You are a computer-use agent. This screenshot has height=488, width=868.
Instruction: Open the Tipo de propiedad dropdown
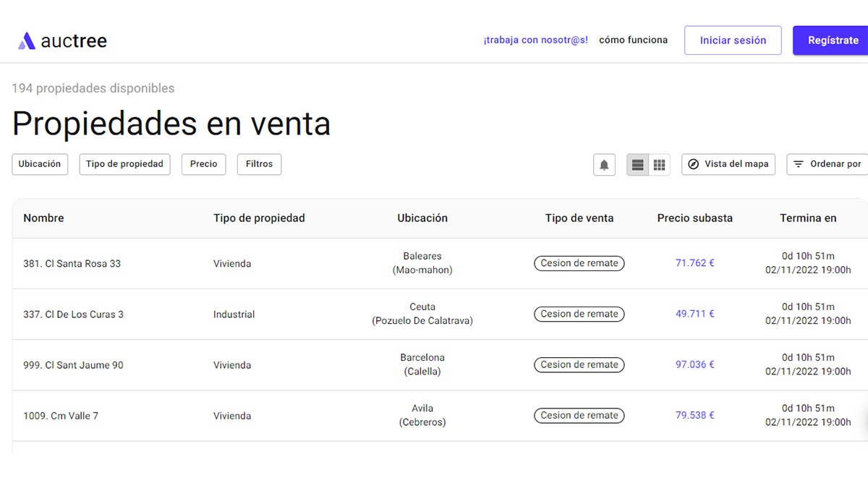124,164
